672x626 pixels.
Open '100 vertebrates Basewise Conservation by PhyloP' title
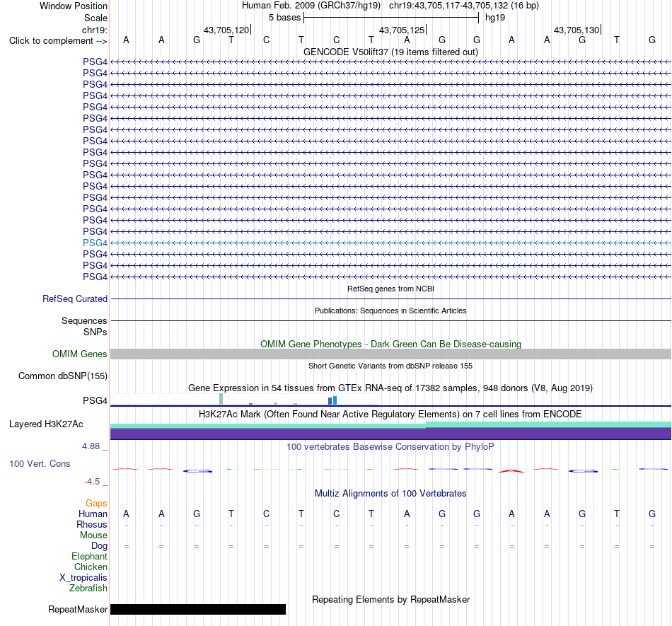click(x=390, y=446)
